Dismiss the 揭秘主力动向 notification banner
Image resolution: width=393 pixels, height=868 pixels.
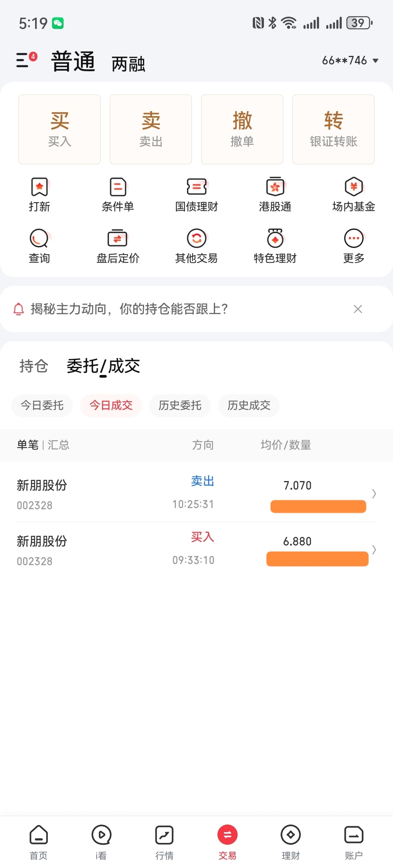click(x=358, y=309)
